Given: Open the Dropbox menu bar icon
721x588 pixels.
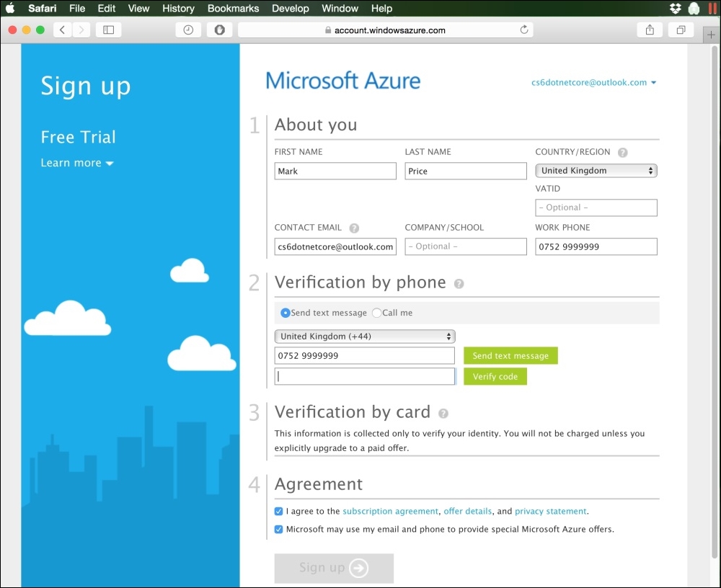Looking at the screenshot, I should 675,8.
